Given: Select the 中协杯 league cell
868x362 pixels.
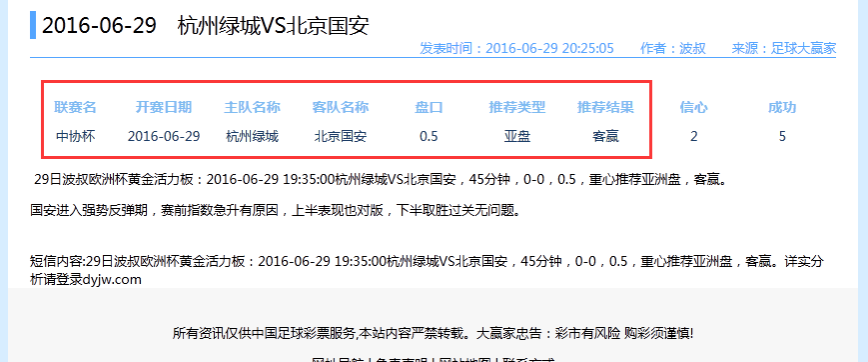Looking at the screenshot, I should tap(75, 136).
